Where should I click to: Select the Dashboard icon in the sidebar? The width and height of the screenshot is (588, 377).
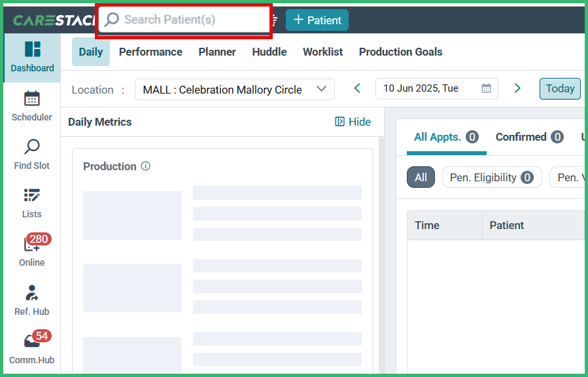(x=31, y=56)
